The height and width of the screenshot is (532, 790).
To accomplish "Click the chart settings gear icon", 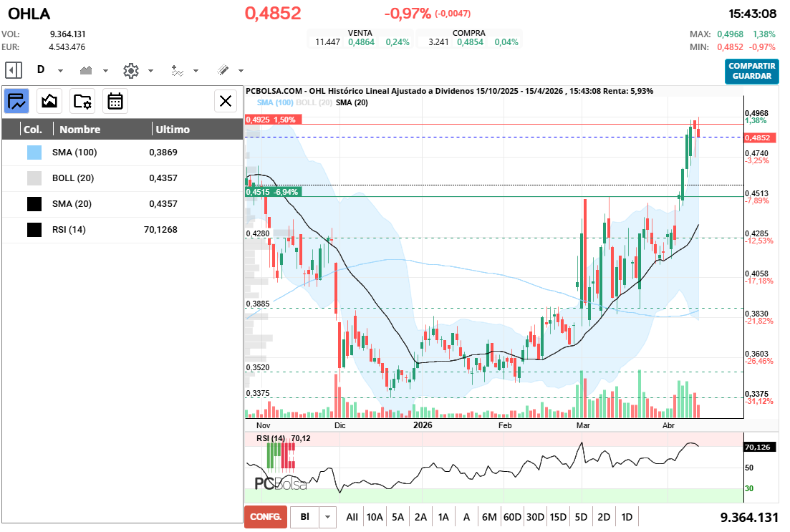I will [130, 70].
